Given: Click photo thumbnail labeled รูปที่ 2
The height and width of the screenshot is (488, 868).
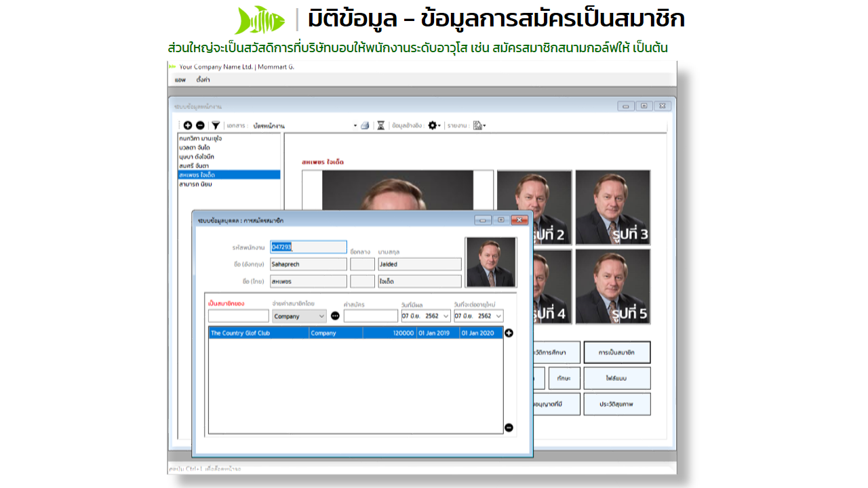Looking at the screenshot, I should coord(534,207).
